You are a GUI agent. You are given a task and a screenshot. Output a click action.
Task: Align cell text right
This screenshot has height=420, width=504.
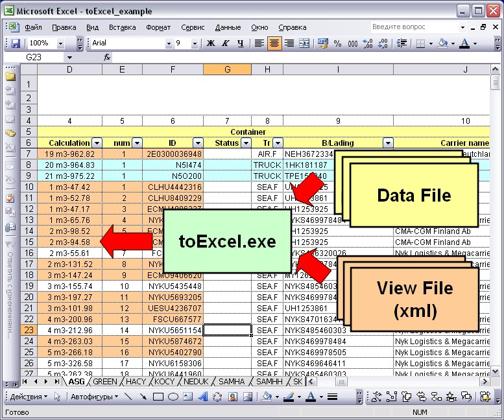click(x=289, y=43)
